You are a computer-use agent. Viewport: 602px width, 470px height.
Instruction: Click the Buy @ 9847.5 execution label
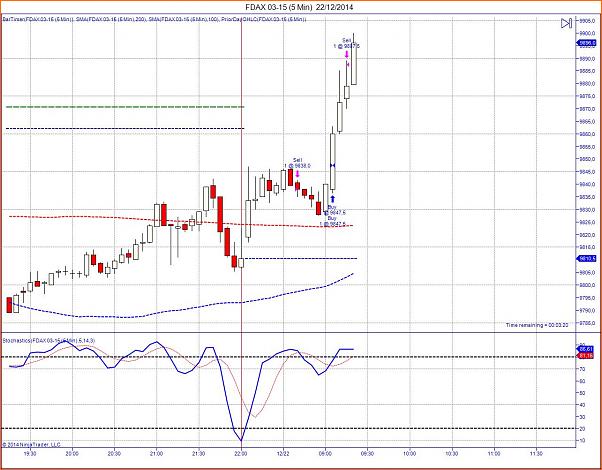(335, 210)
